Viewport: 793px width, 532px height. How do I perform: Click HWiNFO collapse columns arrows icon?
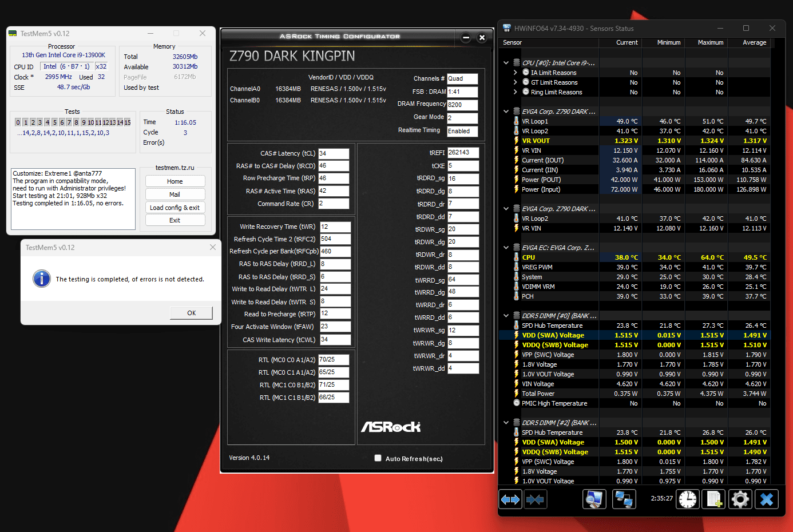[535, 499]
